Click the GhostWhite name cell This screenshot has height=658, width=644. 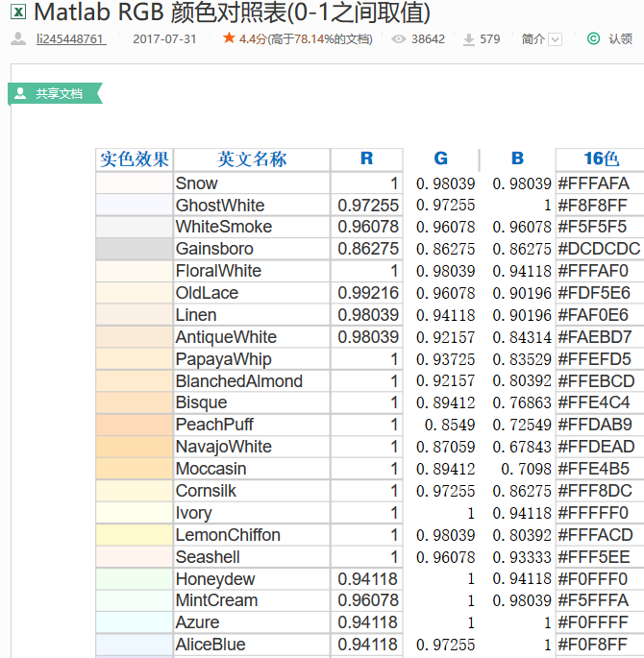pyautogui.click(x=252, y=206)
